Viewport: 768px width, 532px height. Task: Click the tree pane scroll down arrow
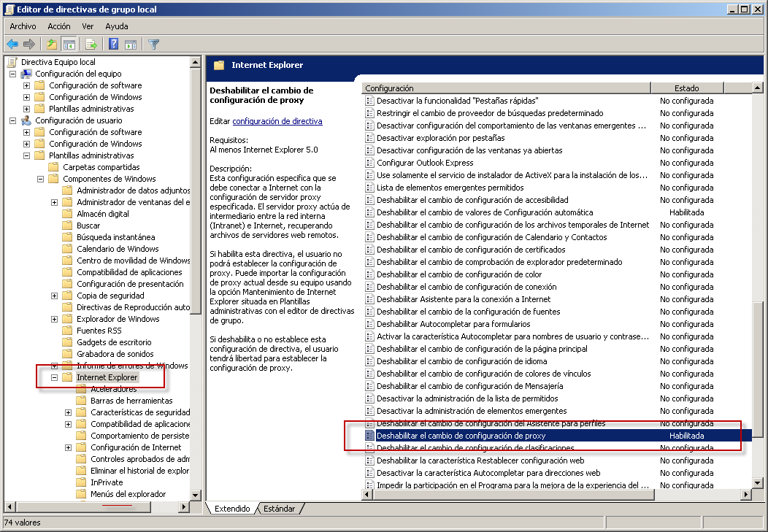(x=195, y=495)
